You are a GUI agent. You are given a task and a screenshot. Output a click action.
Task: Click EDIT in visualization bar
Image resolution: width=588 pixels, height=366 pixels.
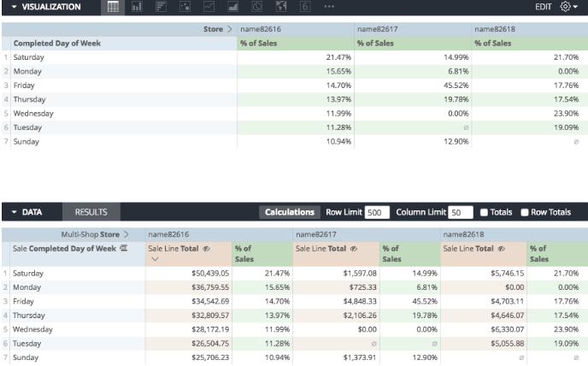544,7
